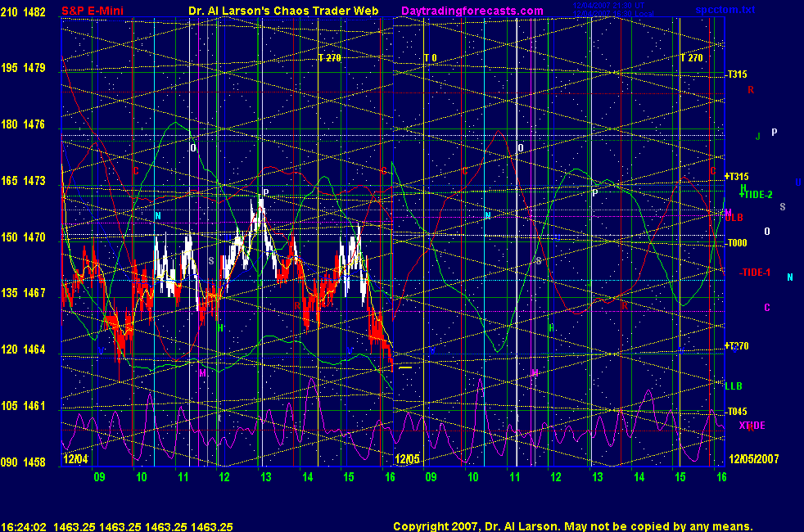Image resolution: width=804 pixels, height=532 pixels.
Task: Click the red -TIDE-1 label
Action: click(x=755, y=273)
